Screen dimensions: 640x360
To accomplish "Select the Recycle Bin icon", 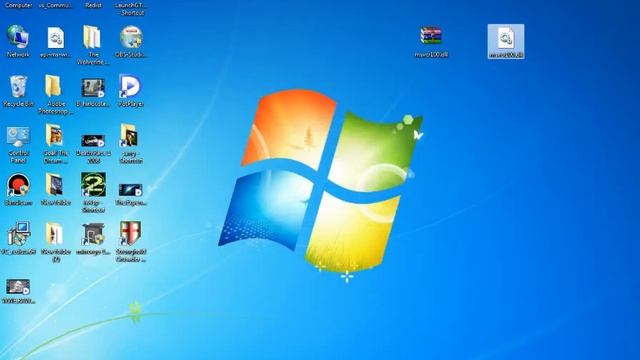I will pos(18,91).
